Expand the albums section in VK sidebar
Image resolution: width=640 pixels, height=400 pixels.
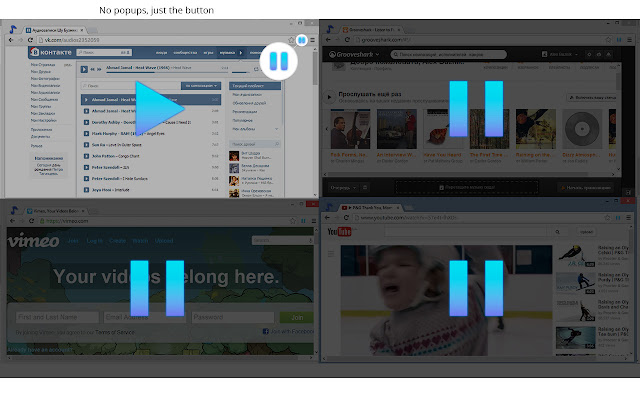[x=277, y=129]
